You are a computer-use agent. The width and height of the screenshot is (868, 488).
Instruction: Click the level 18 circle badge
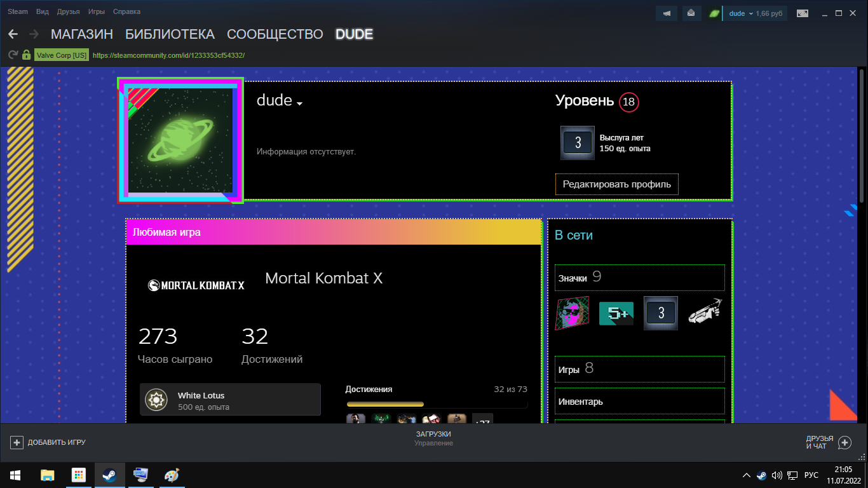pyautogui.click(x=629, y=102)
